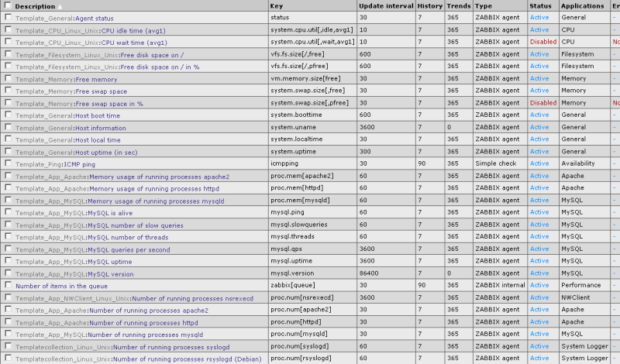Sort by the Type column header

(483, 6)
